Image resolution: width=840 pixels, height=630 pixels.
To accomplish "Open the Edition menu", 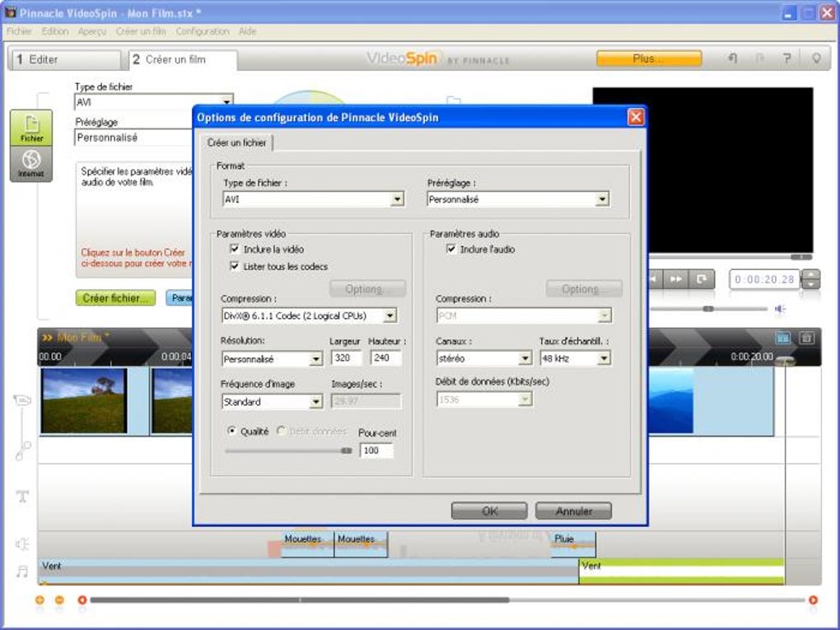I will (55, 31).
